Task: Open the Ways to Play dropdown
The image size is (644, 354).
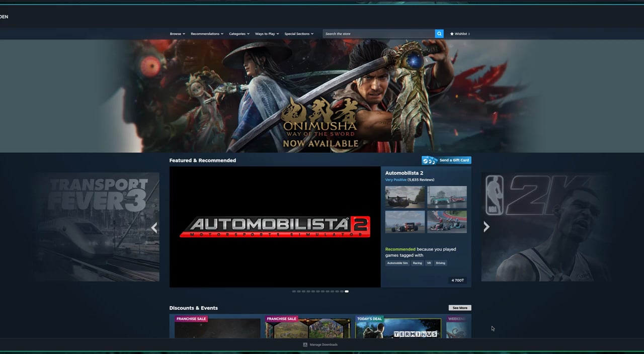Action: click(x=267, y=34)
